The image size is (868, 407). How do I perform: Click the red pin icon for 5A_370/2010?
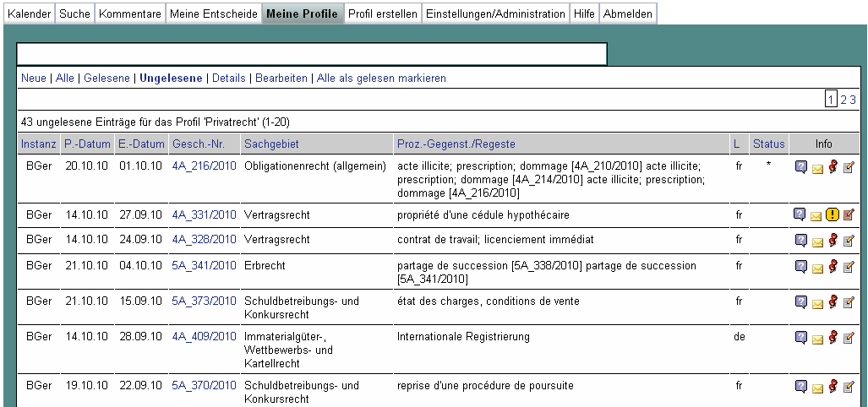(833, 387)
